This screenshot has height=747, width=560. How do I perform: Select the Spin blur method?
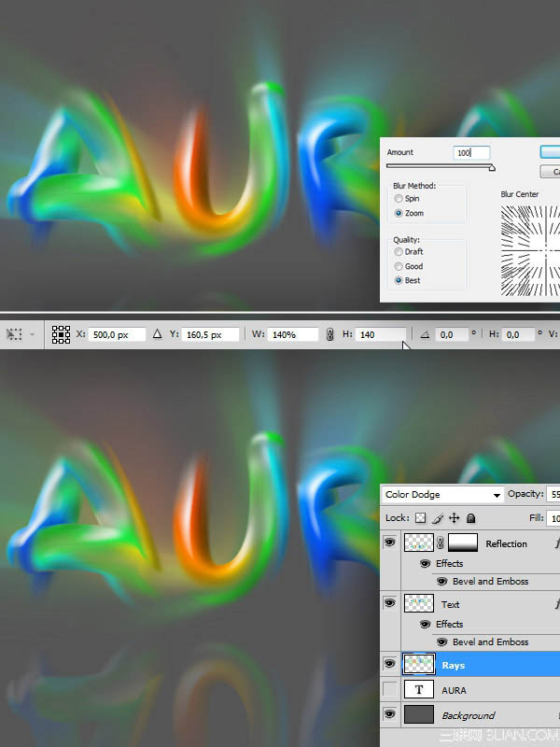399,199
